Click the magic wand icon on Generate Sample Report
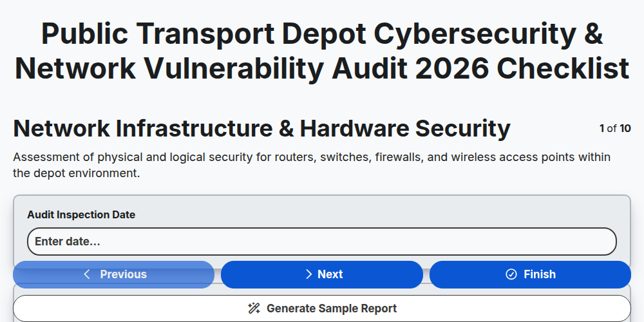The width and height of the screenshot is (644, 322). (x=254, y=308)
